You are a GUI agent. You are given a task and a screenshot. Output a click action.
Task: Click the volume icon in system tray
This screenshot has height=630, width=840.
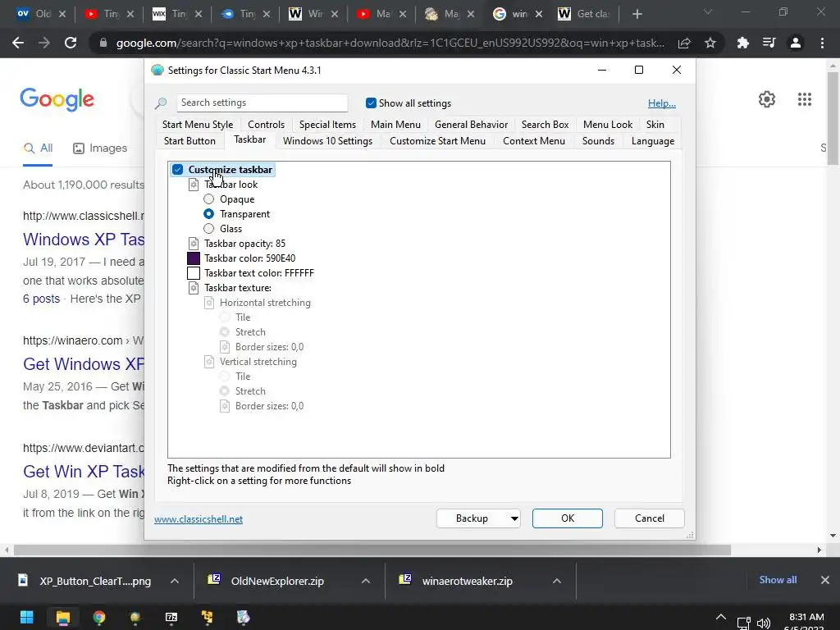[764, 623]
